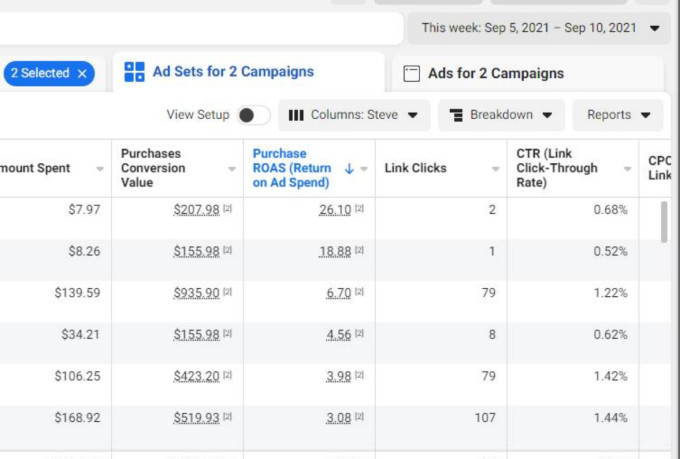Click the columns bars icon
680x459 pixels.
click(296, 115)
